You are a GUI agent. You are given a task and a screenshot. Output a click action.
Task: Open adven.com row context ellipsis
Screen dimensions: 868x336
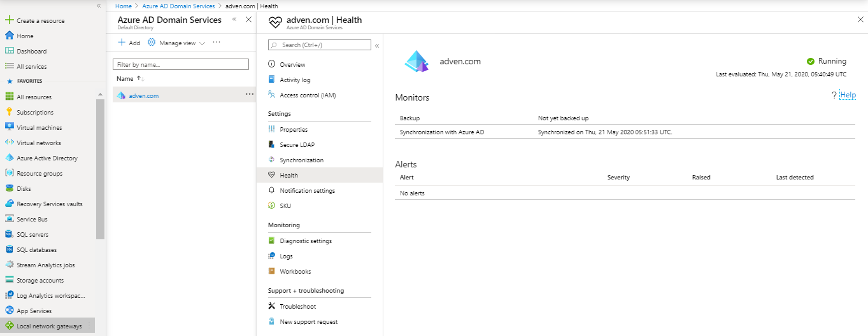tap(249, 94)
